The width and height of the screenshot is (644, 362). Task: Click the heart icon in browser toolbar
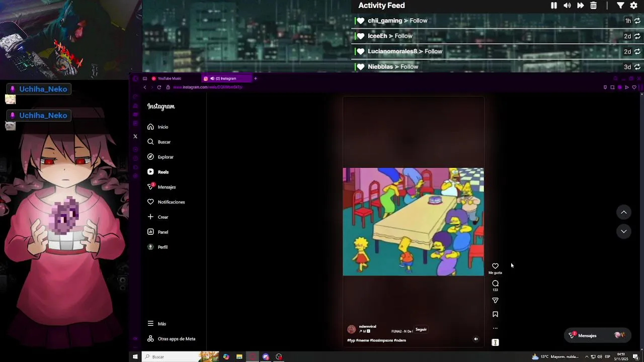pos(634,87)
